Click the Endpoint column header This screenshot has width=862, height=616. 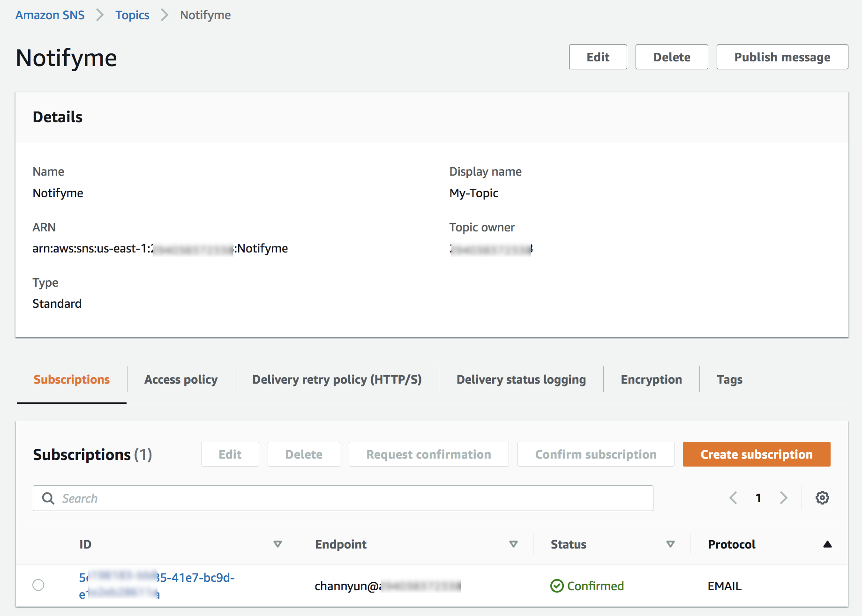tap(341, 544)
